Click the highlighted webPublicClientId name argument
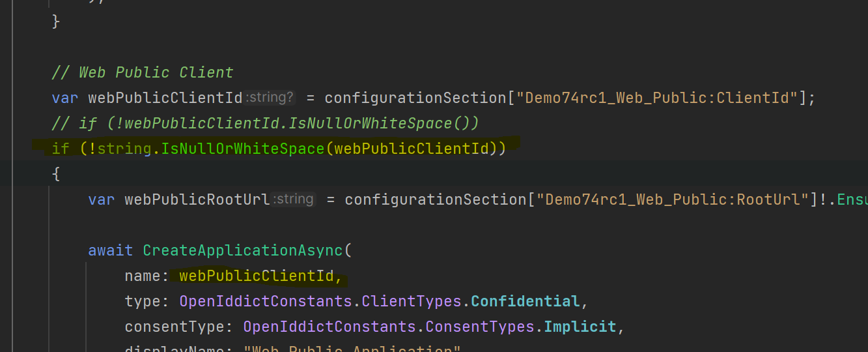Image resolution: width=868 pixels, height=352 pixels. 260,276
